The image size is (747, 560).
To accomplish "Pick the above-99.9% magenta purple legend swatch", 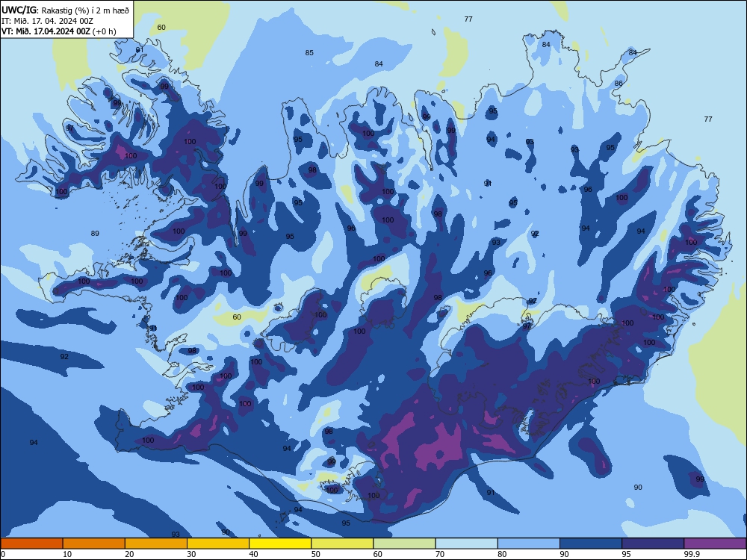I will click(x=715, y=544).
